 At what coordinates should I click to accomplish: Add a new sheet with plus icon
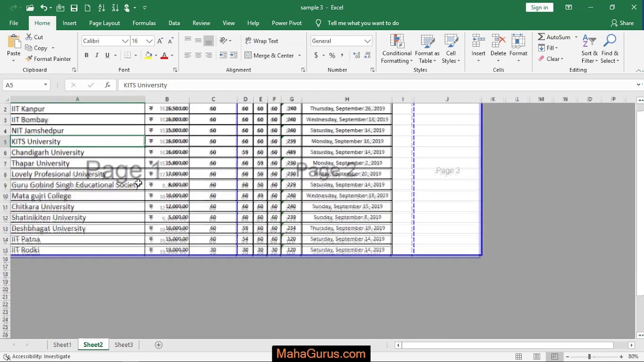[x=158, y=345]
